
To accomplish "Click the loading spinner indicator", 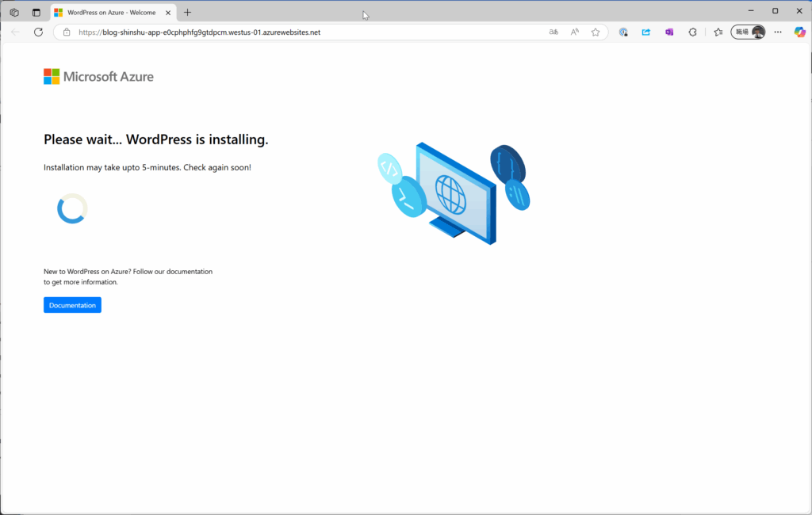I will [72, 208].
